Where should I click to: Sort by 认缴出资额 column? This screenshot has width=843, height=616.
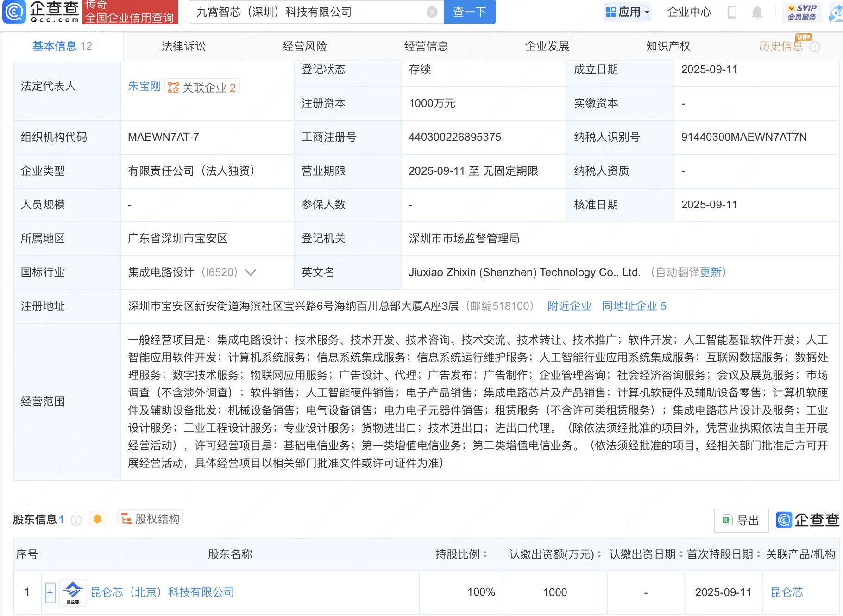point(599,554)
